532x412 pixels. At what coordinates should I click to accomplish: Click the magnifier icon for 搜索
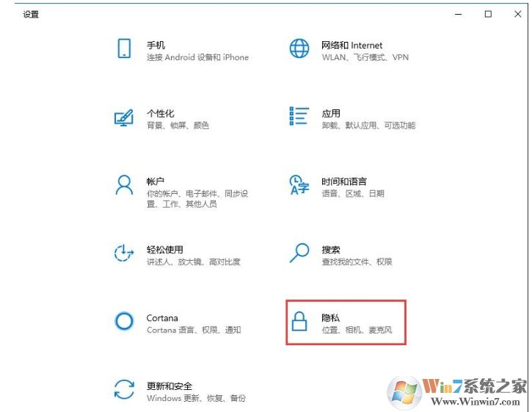[299, 253]
